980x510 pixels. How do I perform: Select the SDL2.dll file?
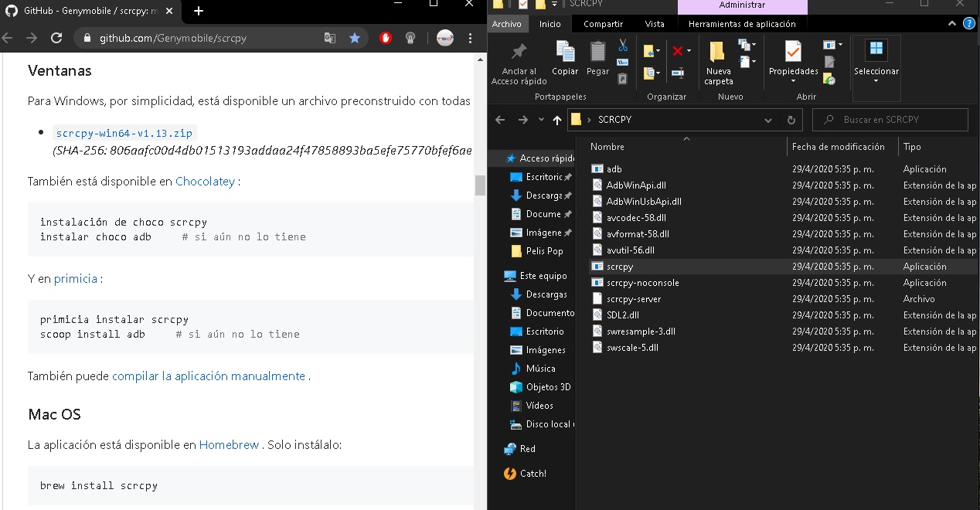tap(623, 315)
